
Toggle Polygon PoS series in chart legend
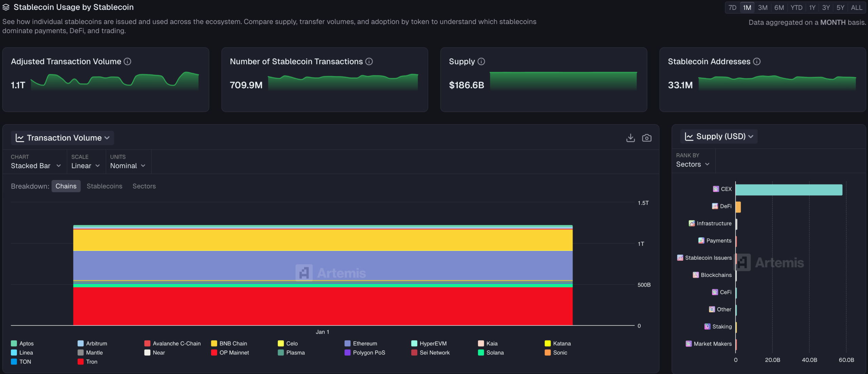click(x=365, y=353)
